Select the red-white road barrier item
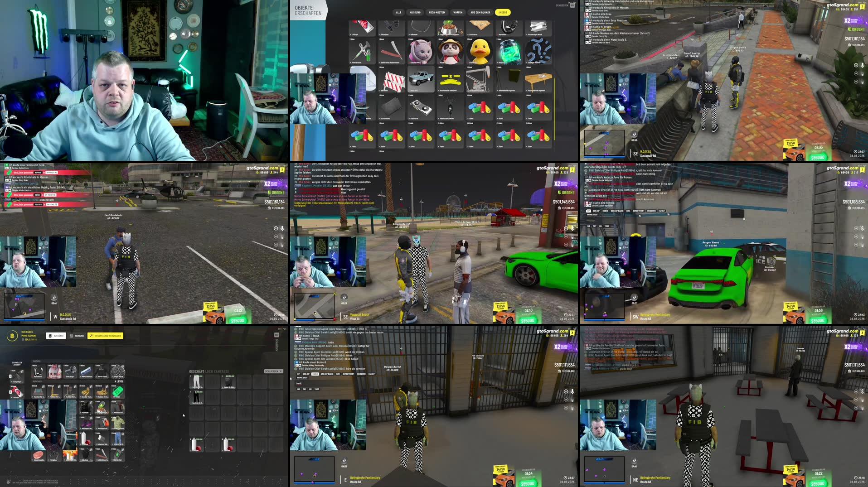868x487 pixels. tap(391, 80)
